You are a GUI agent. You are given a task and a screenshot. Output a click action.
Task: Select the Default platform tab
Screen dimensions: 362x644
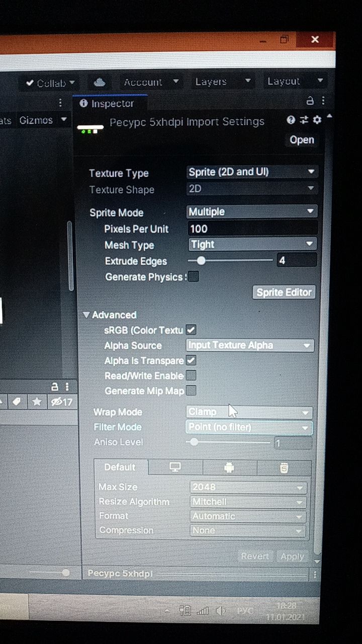pyautogui.click(x=121, y=467)
